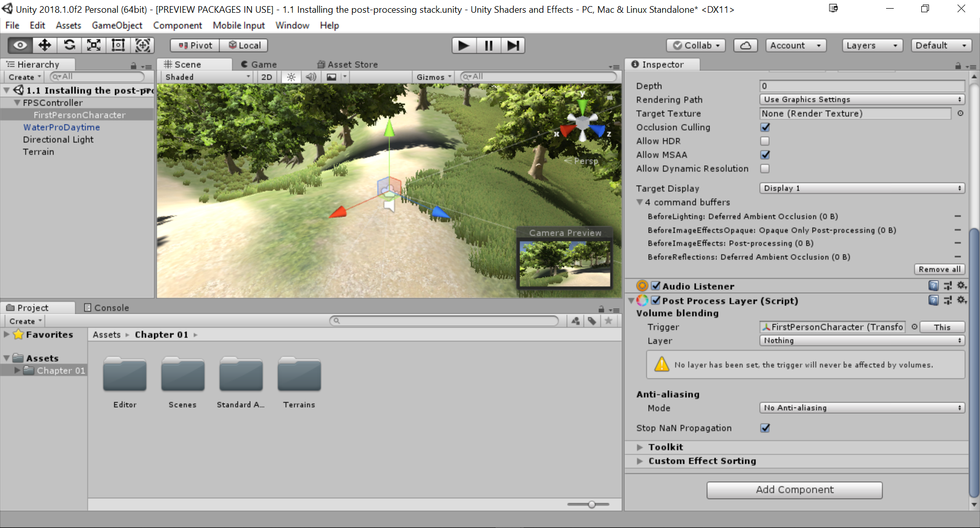Enable Allow Dynamic Resolution checkbox

click(x=765, y=168)
